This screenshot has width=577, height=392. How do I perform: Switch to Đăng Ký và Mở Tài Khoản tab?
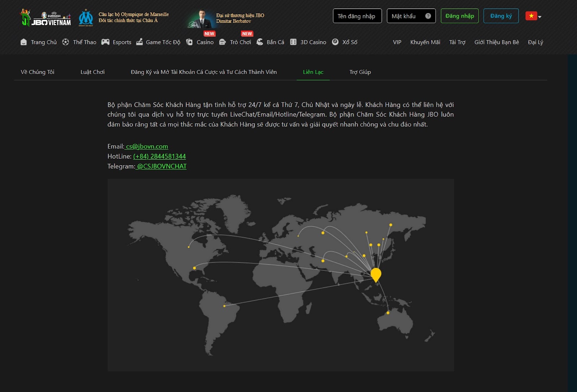tap(204, 72)
